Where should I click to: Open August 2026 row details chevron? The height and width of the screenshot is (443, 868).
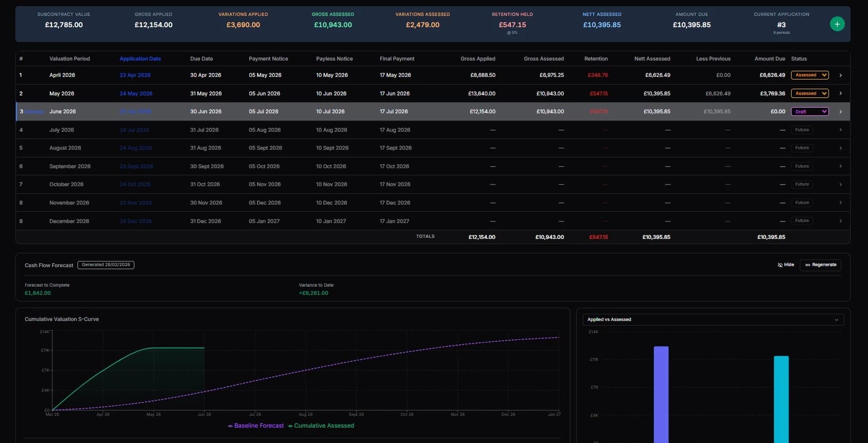coord(840,148)
